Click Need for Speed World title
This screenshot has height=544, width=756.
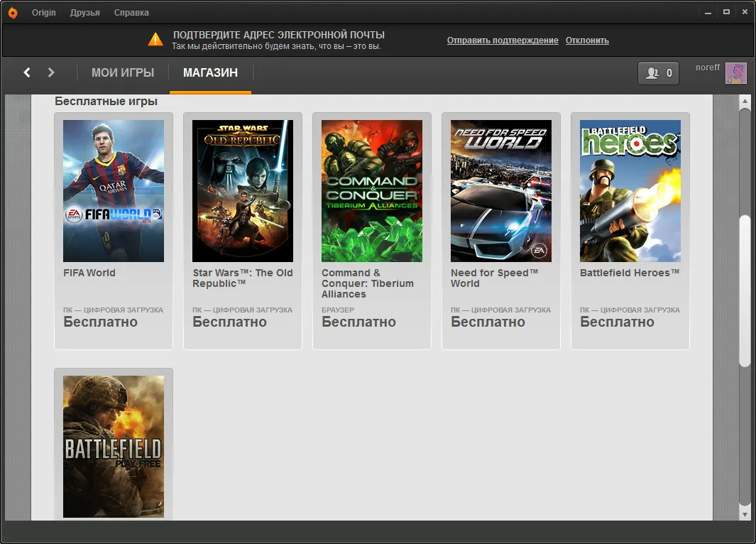(494, 278)
